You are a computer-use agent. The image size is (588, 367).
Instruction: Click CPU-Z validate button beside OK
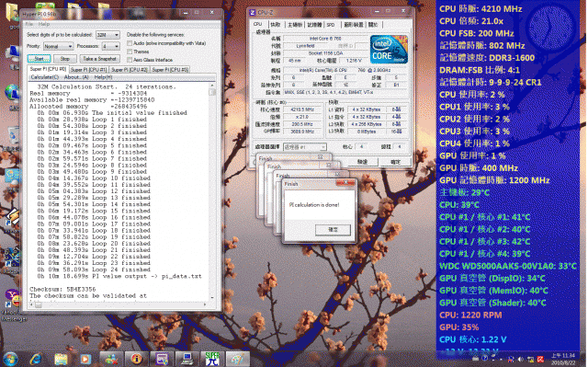click(362, 162)
